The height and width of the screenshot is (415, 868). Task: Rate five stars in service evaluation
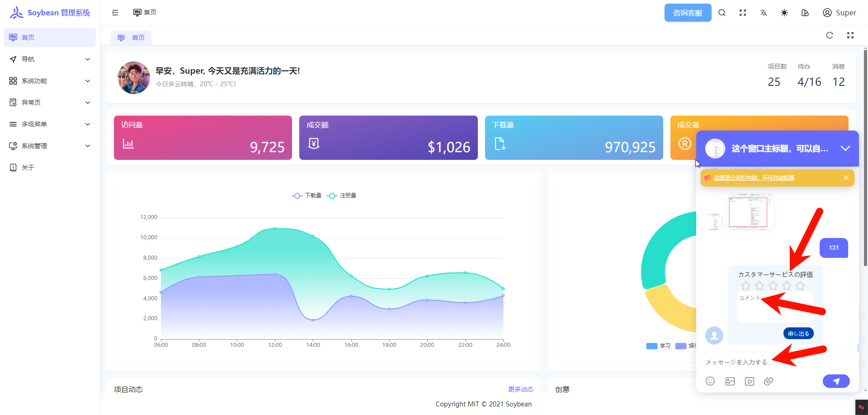coord(800,286)
